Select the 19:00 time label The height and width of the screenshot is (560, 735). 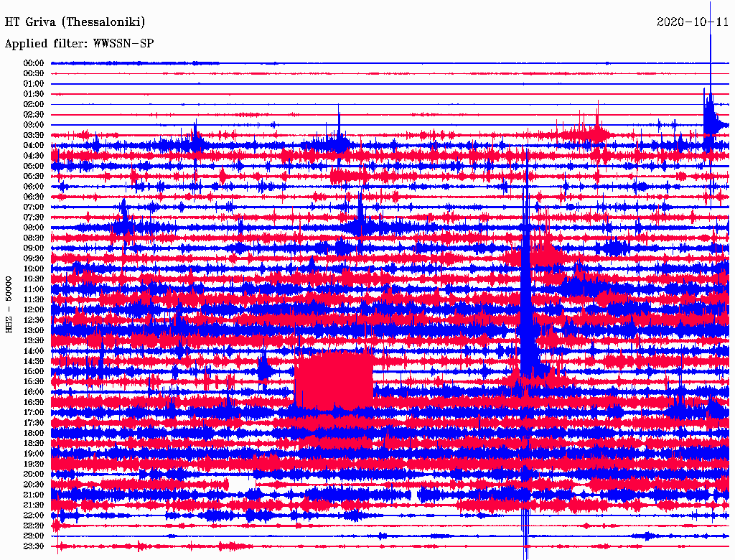pyautogui.click(x=34, y=454)
